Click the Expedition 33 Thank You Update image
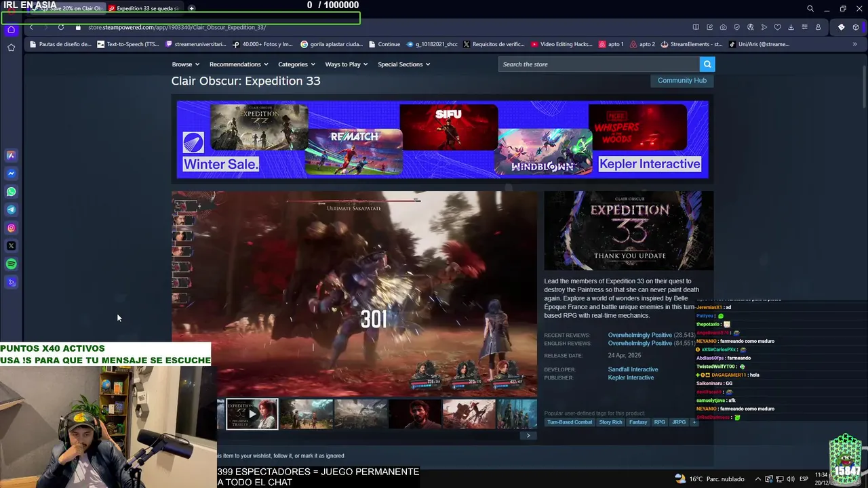The image size is (868, 488). (629, 230)
